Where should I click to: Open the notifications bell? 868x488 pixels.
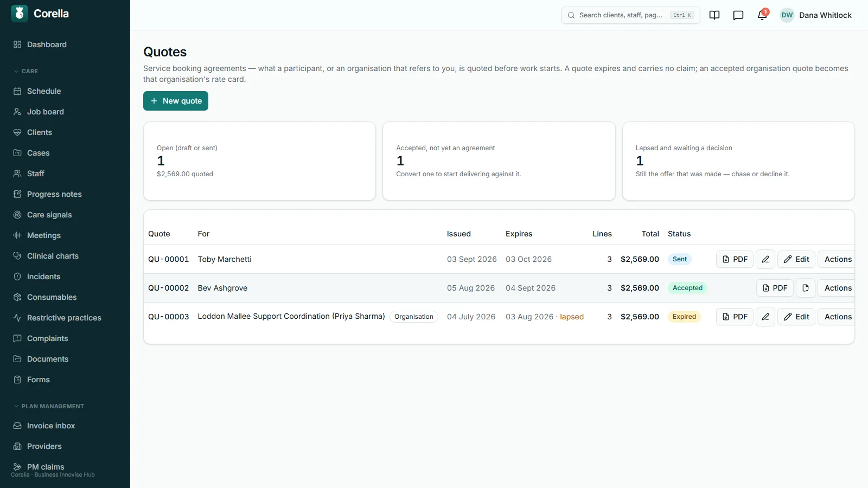(x=762, y=15)
